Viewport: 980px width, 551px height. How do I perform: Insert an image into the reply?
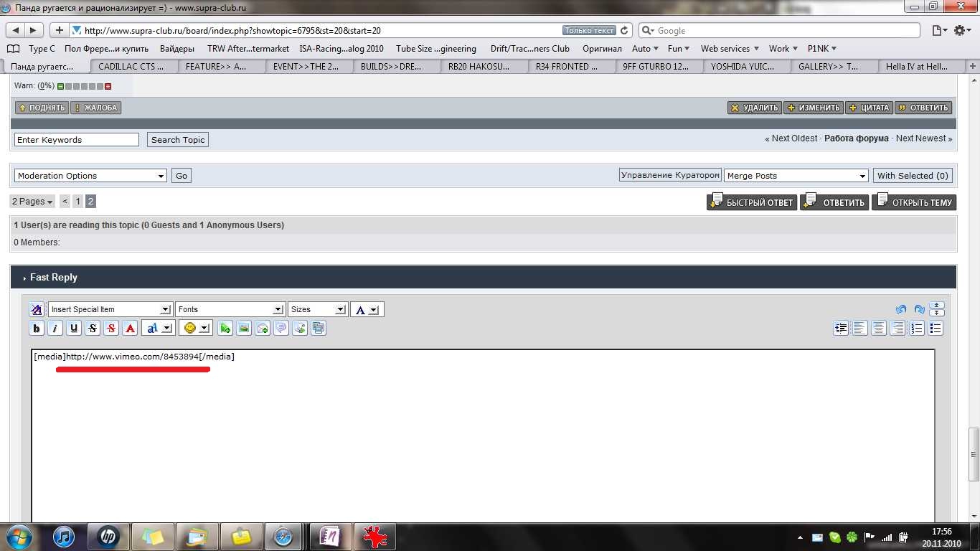coord(244,329)
